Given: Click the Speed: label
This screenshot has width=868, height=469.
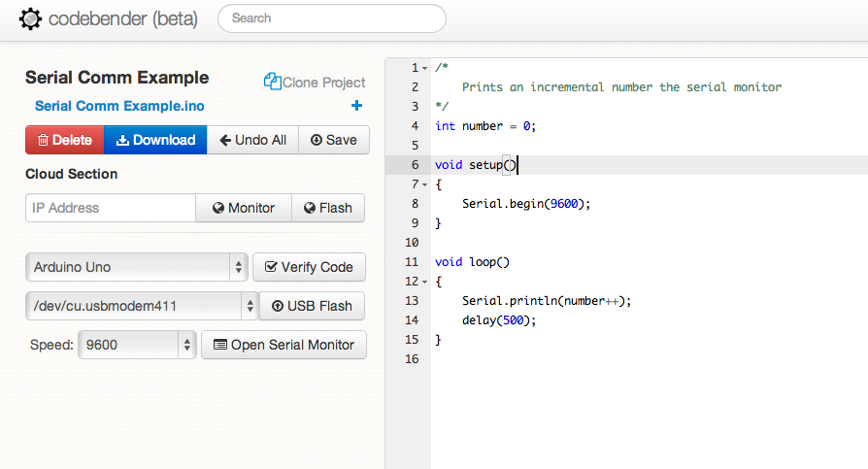Looking at the screenshot, I should [51, 345].
